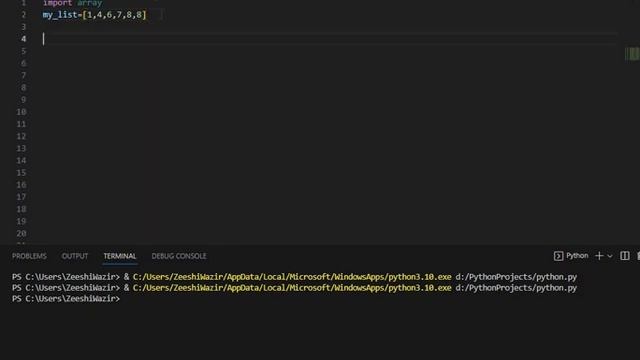Click the list literal [1,4,6,7,8,8]

114,15
